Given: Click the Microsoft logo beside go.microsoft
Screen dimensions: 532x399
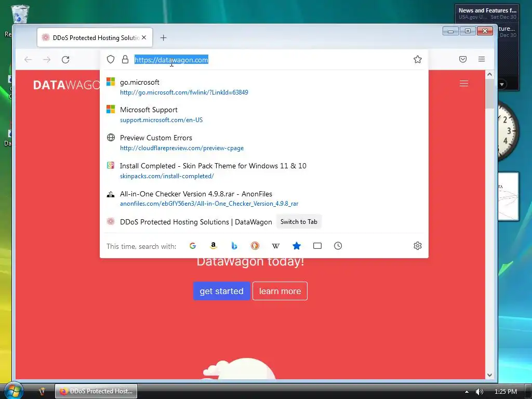Looking at the screenshot, I should pos(111,82).
